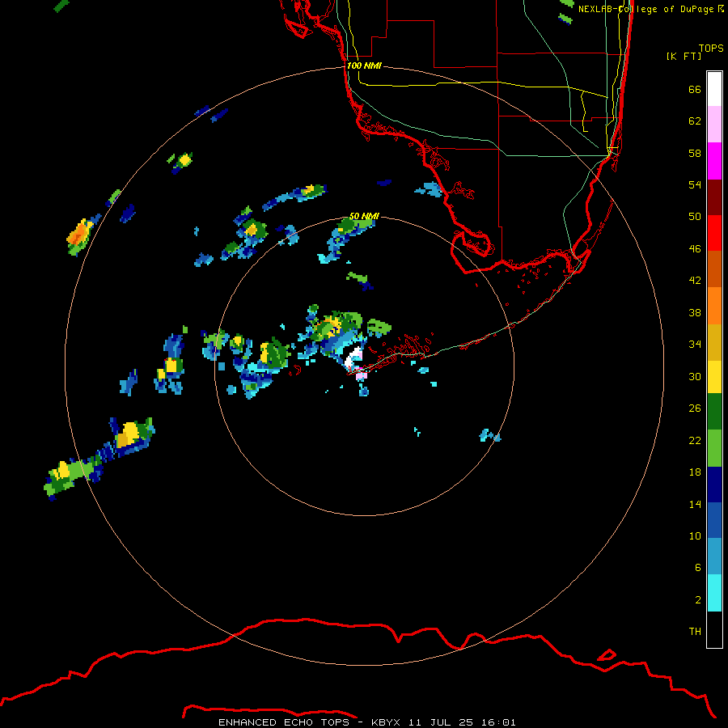Click the "TOPS" legend title
The width and height of the screenshot is (728, 728).
[x=711, y=49]
